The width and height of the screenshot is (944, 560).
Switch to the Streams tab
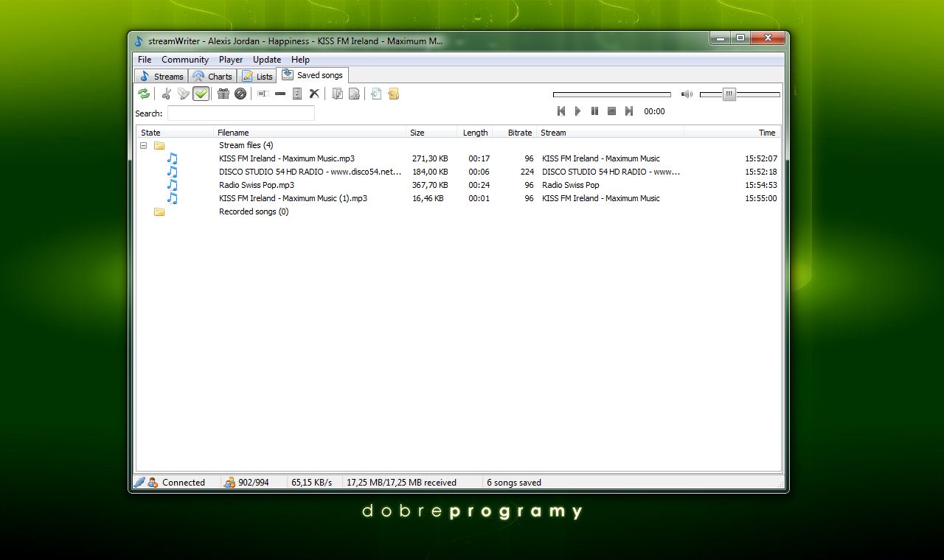click(x=161, y=77)
